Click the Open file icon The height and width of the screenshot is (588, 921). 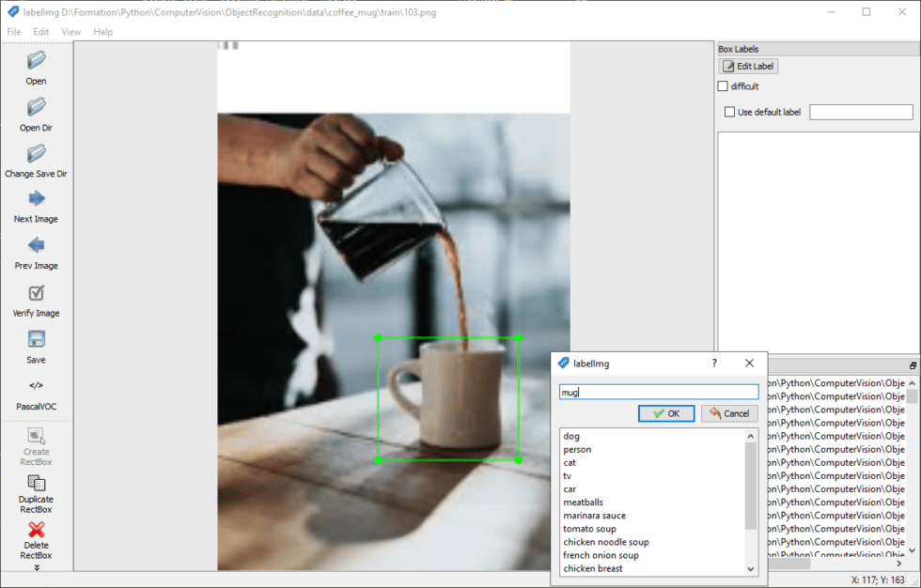click(x=37, y=61)
